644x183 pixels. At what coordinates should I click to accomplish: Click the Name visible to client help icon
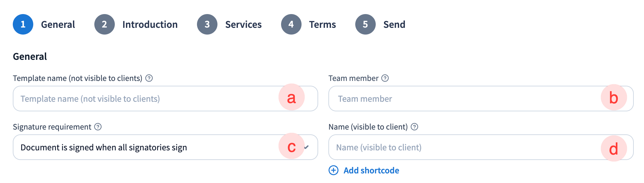pos(414,127)
